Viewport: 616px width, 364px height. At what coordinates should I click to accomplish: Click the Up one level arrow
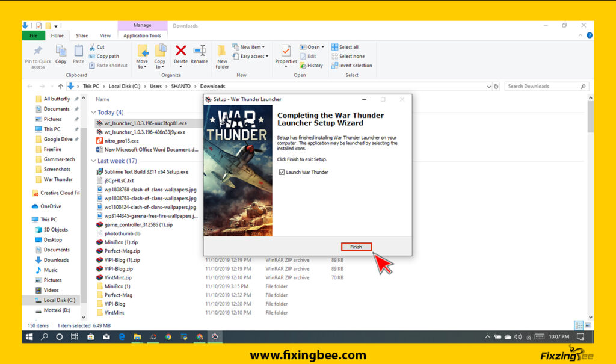[x=61, y=87]
